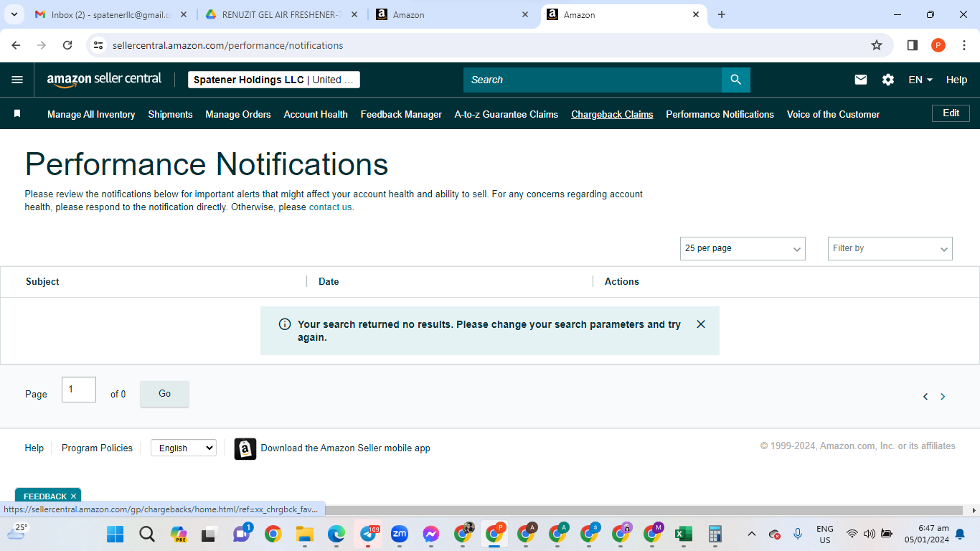Open Chrome tab search dropdown arrow
The image size is (980, 551).
(x=15, y=14)
